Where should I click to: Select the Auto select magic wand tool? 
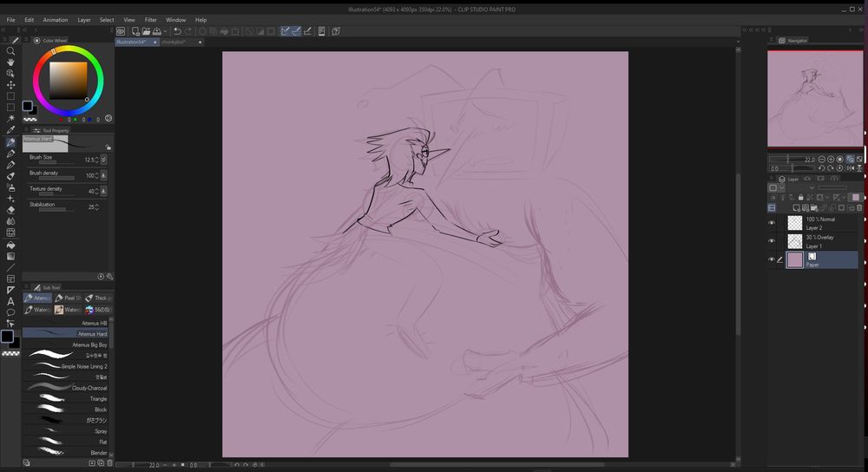coord(10,118)
